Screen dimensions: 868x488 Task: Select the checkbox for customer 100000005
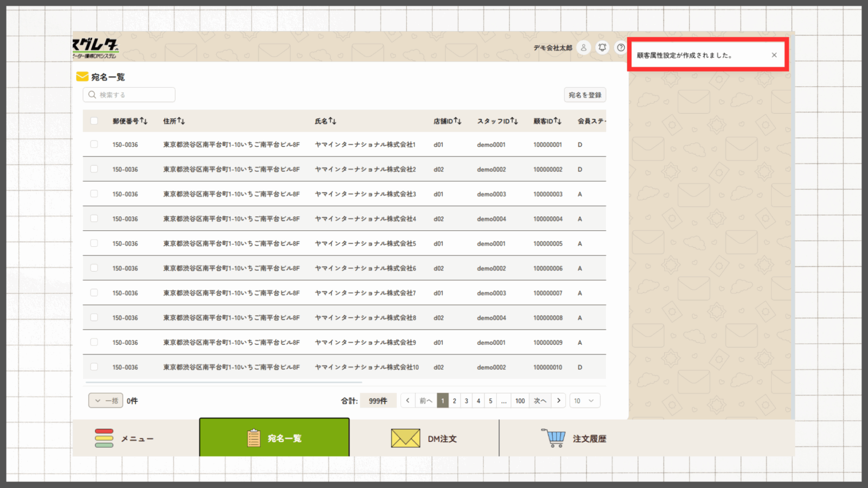pos(94,243)
